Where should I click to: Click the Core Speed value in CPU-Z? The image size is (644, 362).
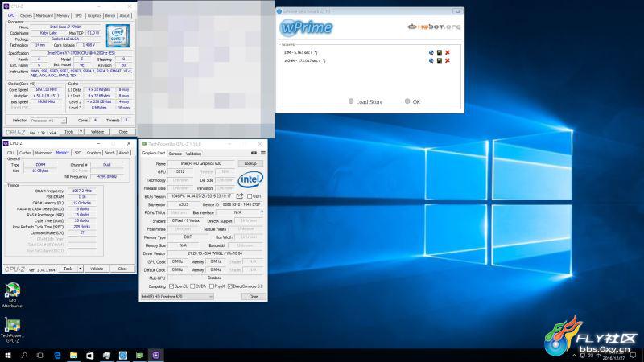[47, 89]
